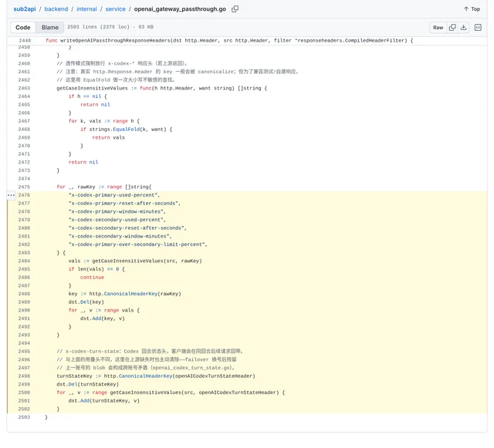The width and height of the screenshot is (494, 448).
Task: Go to the service folder
Action: tap(115, 8)
